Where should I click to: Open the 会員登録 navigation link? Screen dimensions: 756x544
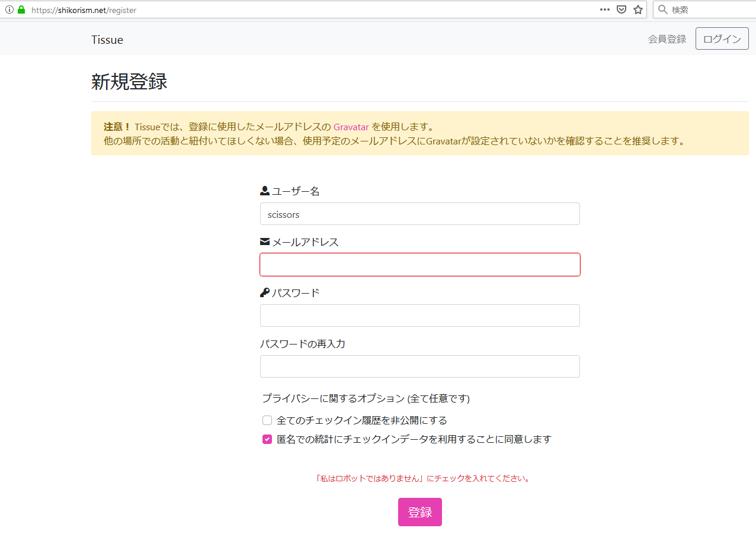coord(667,39)
